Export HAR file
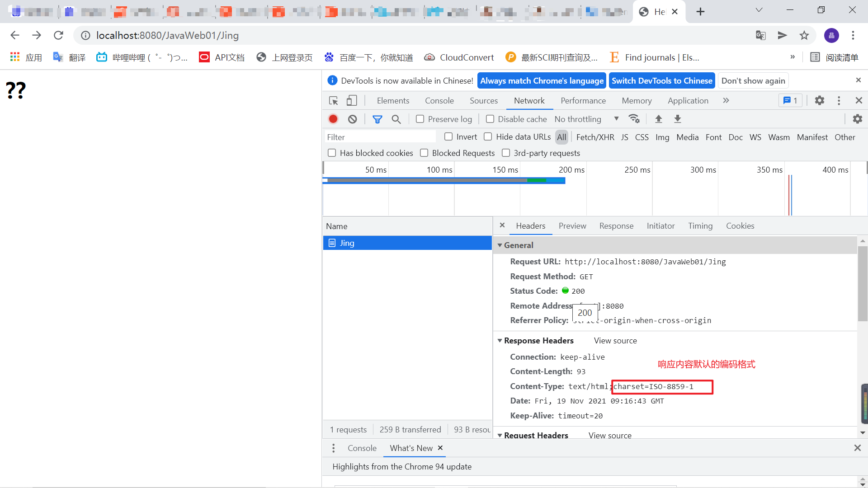868x488 pixels. [x=677, y=119]
